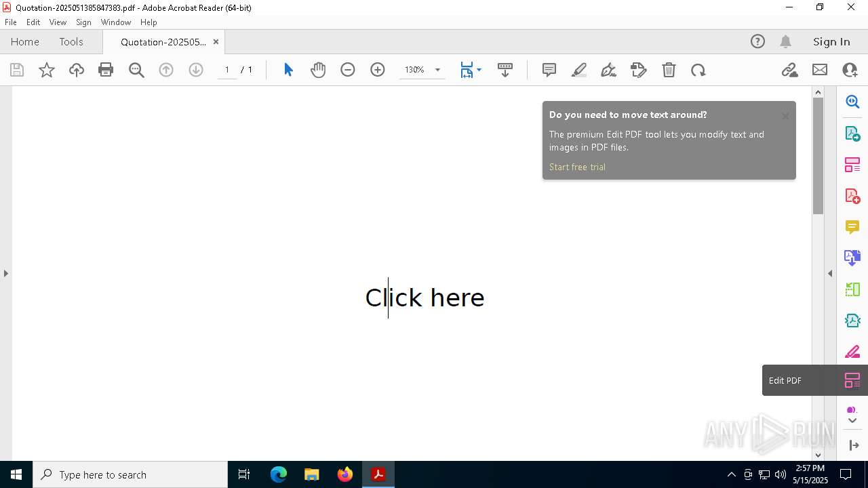Image resolution: width=868 pixels, height=488 pixels.
Task: Add a sticky note comment
Action: click(549, 70)
